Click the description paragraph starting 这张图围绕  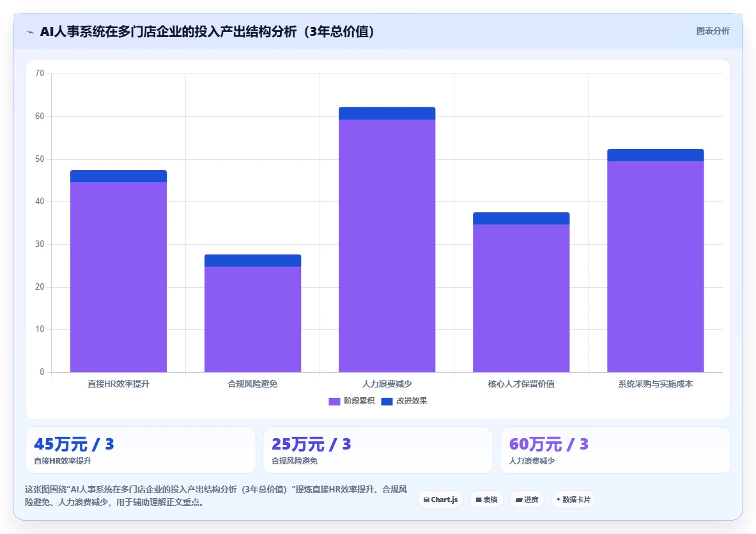point(216,496)
